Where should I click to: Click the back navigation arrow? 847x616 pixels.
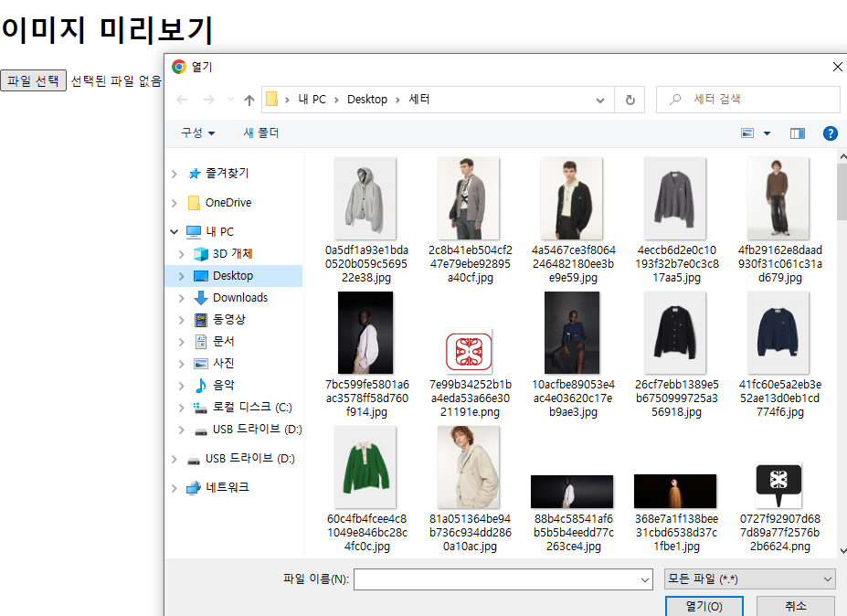click(x=182, y=100)
